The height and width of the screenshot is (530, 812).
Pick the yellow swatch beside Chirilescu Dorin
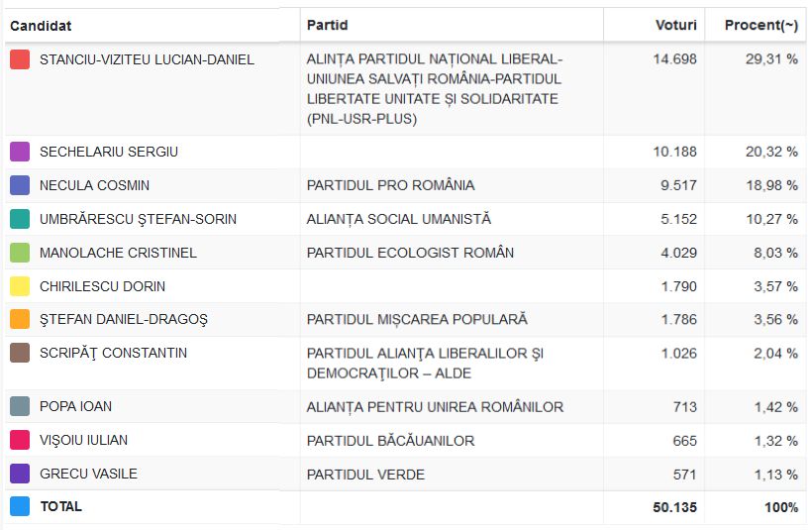pyautogui.click(x=20, y=286)
